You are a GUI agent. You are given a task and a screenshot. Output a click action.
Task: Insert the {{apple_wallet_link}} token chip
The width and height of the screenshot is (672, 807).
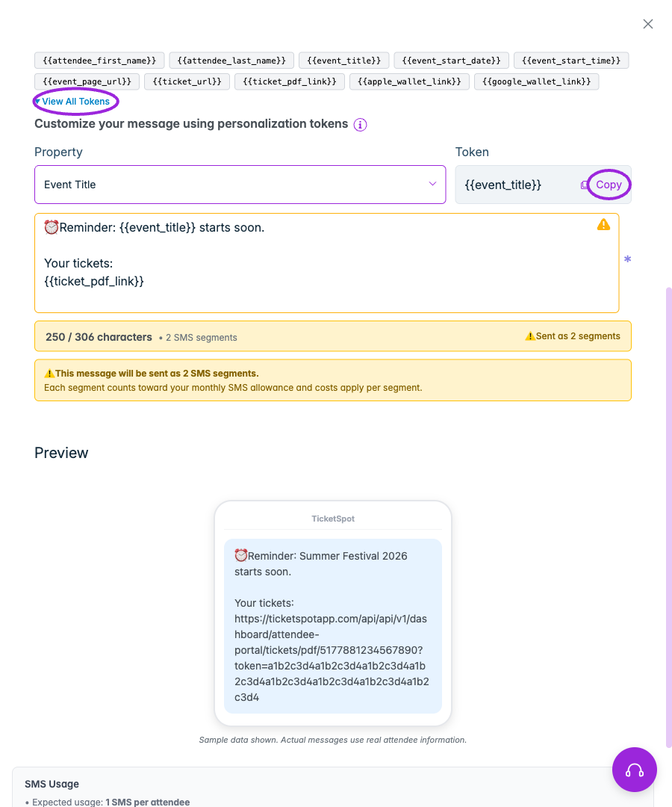click(409, 81)
